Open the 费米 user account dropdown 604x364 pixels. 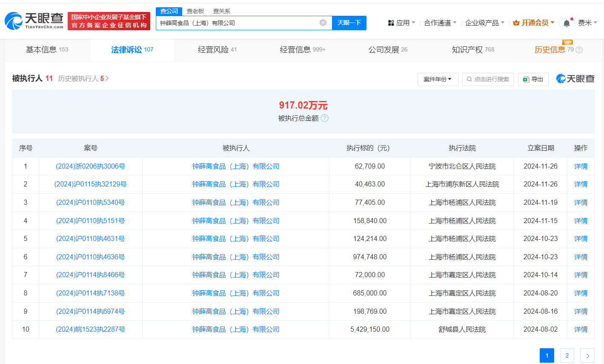pos(587,23)
